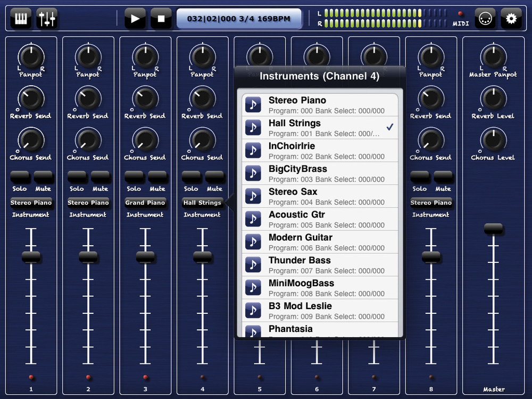Screen dimensions: 532x399
Task: Open the settings gear
Action: pos(511,18)
